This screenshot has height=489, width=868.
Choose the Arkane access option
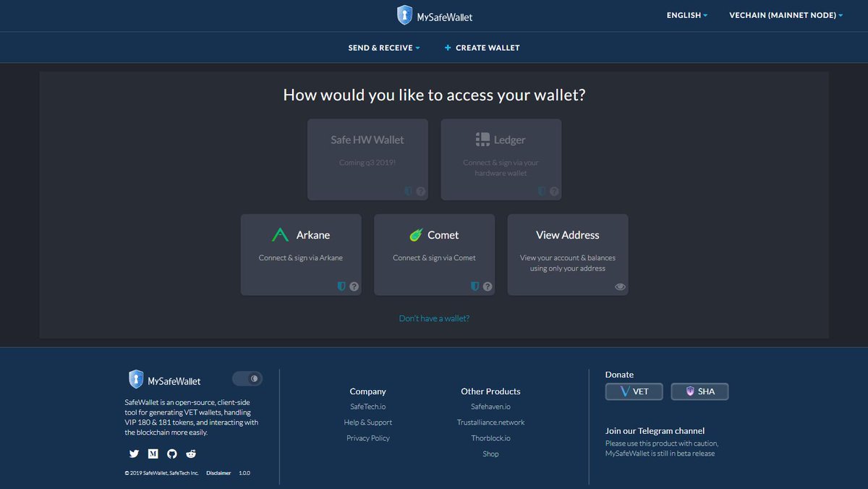(x=301, y=255)
